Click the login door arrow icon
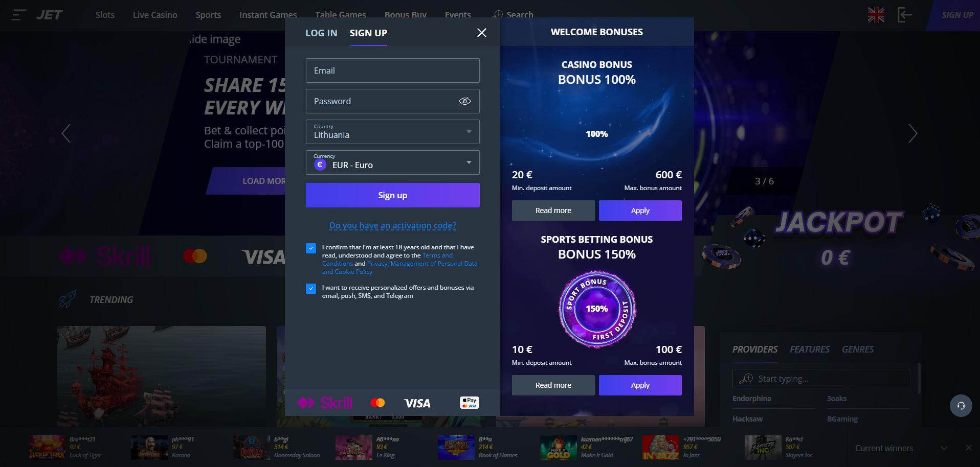The width and height of the screenshot is (980, 467). click(904, 15)
